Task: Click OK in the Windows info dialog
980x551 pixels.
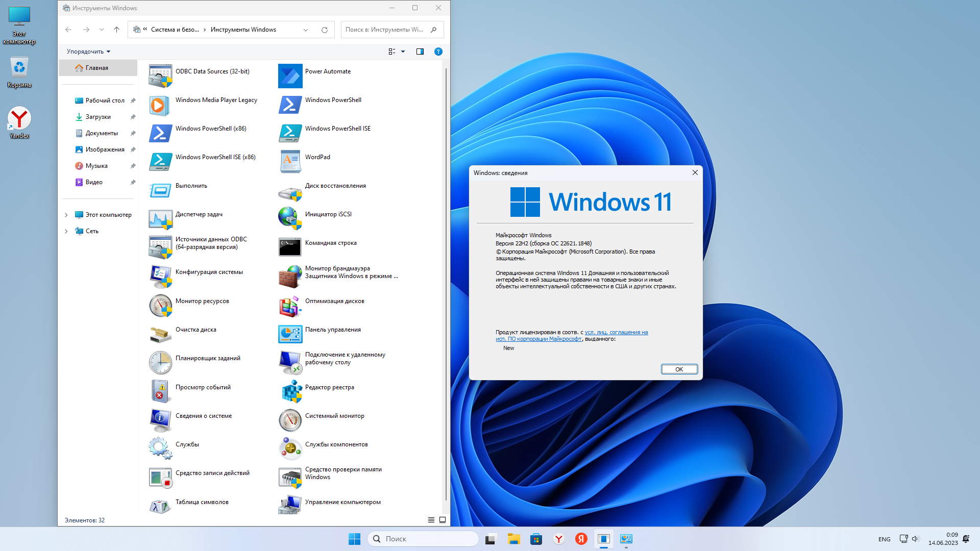Action: point(679,369)
